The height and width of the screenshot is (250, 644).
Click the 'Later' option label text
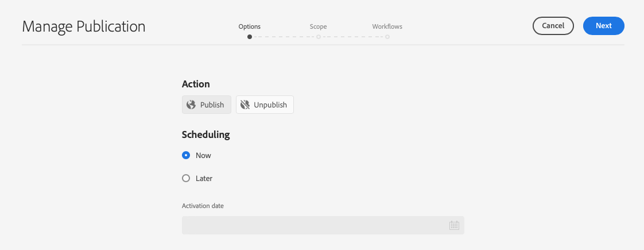pyautogui.click(x=204, y=178)
